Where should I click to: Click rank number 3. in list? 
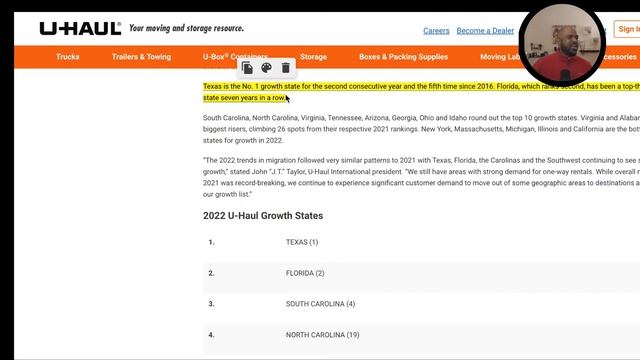click(x=211, y=304)
